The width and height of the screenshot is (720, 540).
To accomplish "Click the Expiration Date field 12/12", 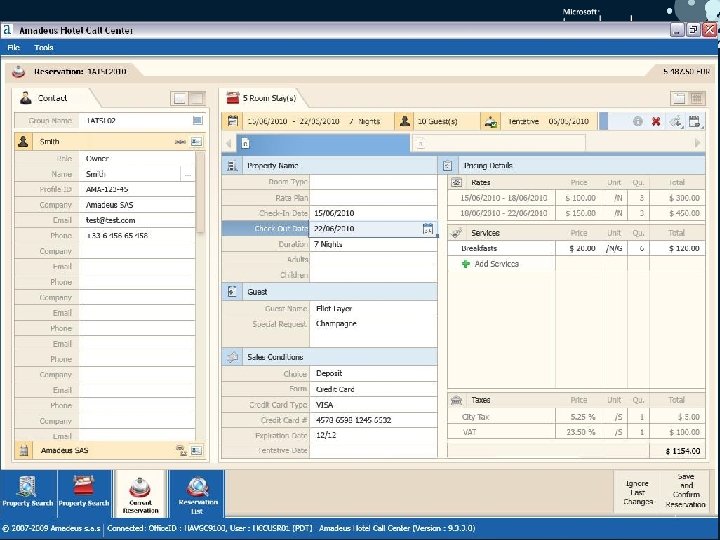I will click(373, 435).
